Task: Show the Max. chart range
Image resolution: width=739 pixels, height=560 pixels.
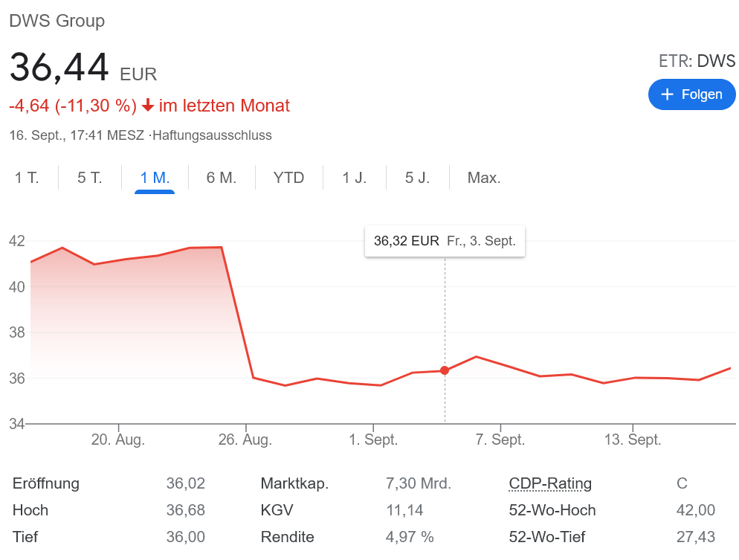Action: point(483,178)
